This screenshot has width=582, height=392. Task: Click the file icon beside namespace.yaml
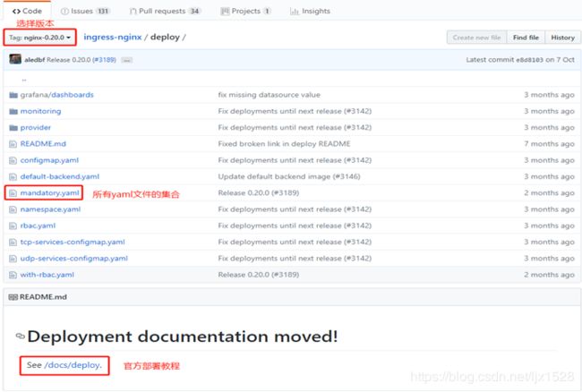13,209
